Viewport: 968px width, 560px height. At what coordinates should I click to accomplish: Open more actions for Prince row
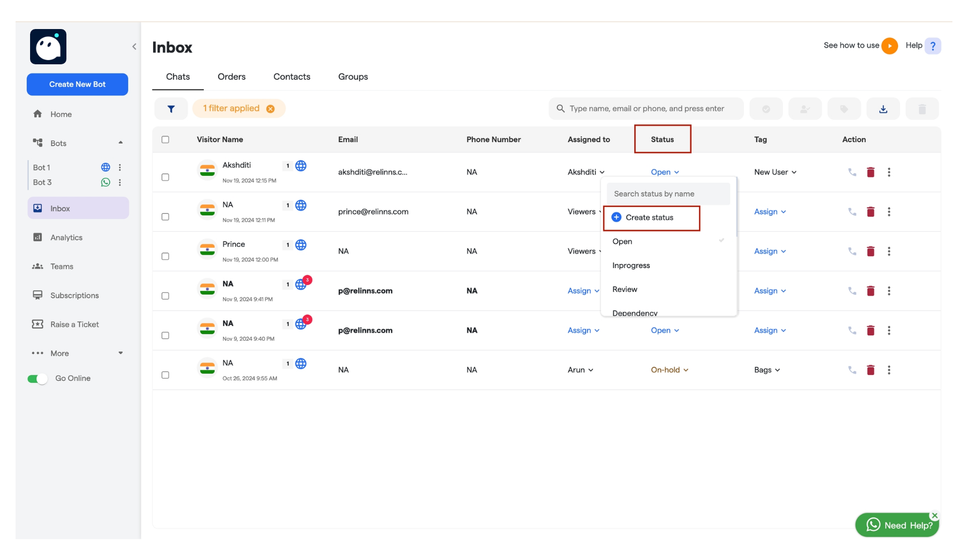889,251
